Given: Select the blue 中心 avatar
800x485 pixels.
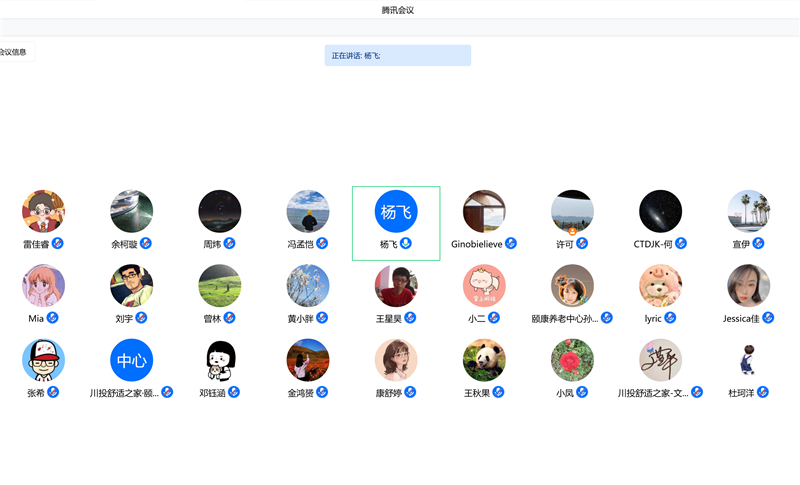Looking at the screenshot, I should coord(131,360).
